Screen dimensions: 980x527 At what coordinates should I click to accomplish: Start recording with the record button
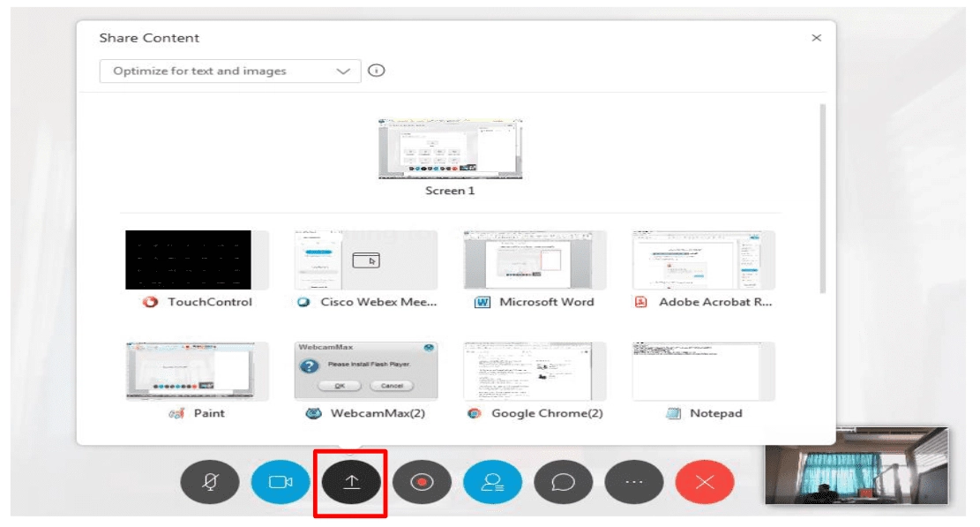click(422, 482)
